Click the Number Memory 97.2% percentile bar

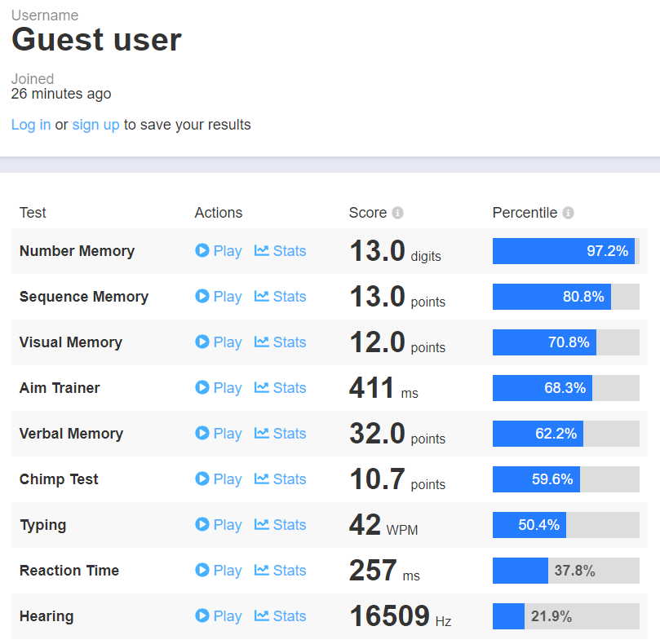coord(565,251)
